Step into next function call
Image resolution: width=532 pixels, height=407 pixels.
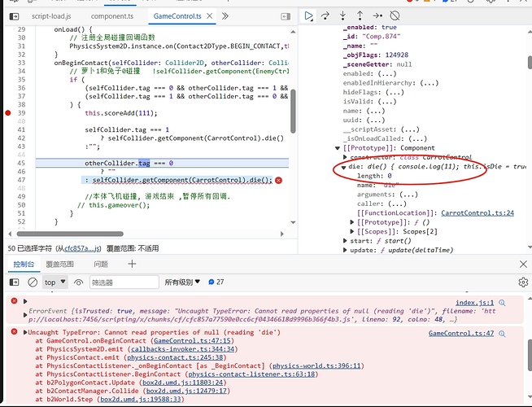[342, 15]
